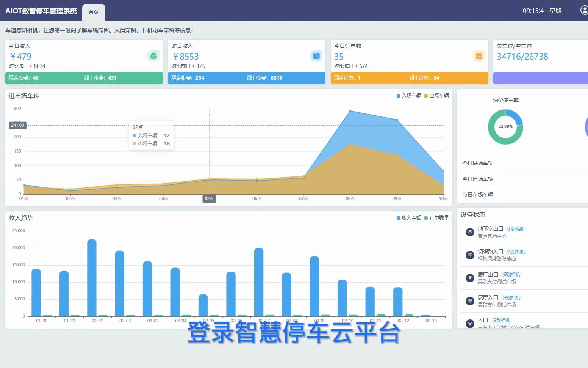Click the Wi-Fi status icon for 地下室出口
Viewport: 588px width, 368px height.
click(470, 232)
